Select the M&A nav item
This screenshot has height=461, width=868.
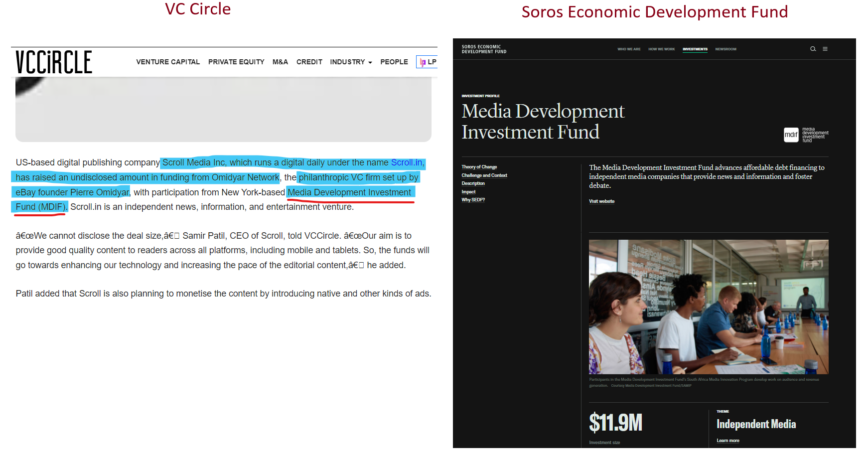tap(280, 62)
